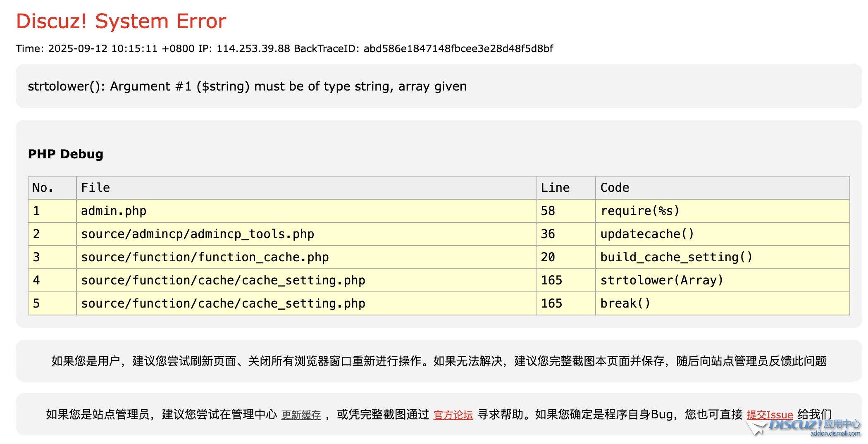Viewport: 868px width, 444px height.
Task: Click the IP address 114.253.39.88
Action: pos(253,49)
